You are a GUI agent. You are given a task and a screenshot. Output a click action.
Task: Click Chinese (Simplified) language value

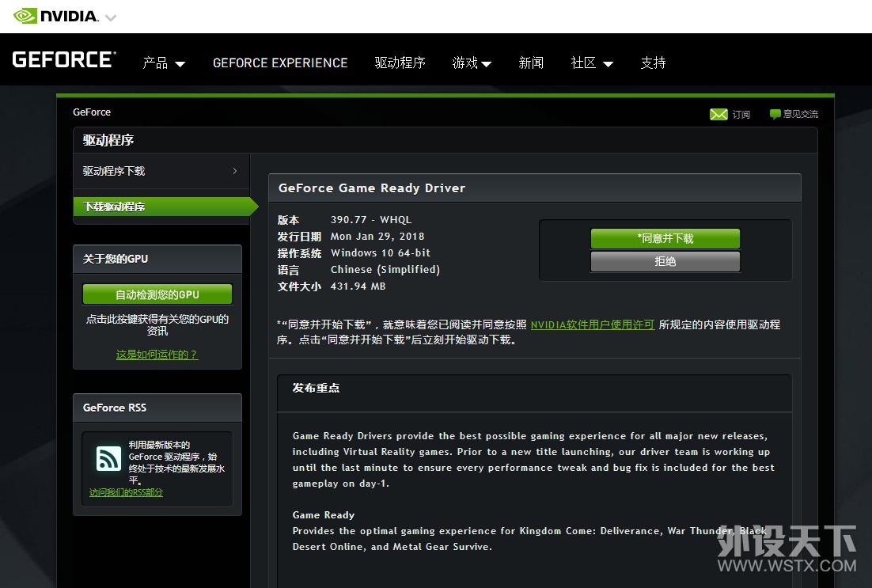385,269
